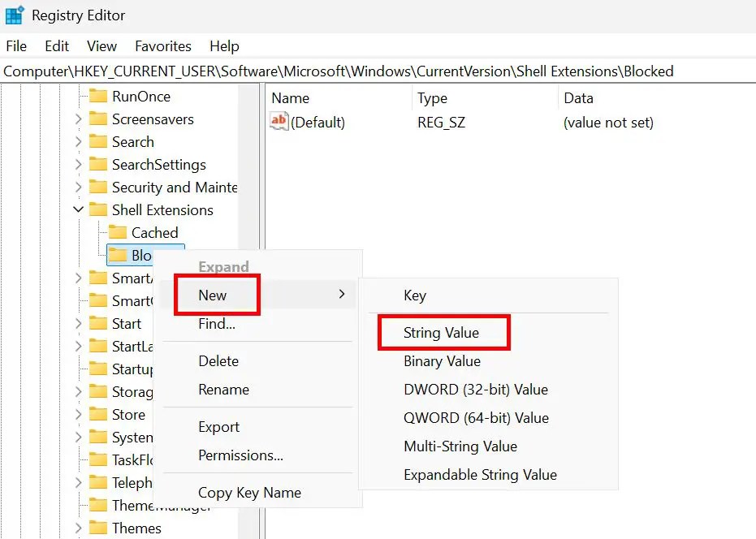756x539 pixels.
Task: Choose Export from the context menu
Action: click(257, 427)
